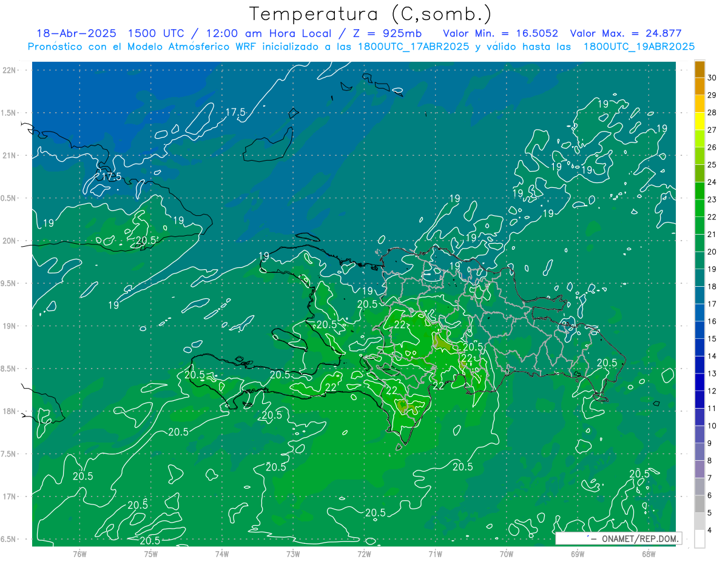This screenshot has width=728, height=562.
Task: Click the '68W' longitude axis label
Action: pyautogui.click(x=649, y=554)
